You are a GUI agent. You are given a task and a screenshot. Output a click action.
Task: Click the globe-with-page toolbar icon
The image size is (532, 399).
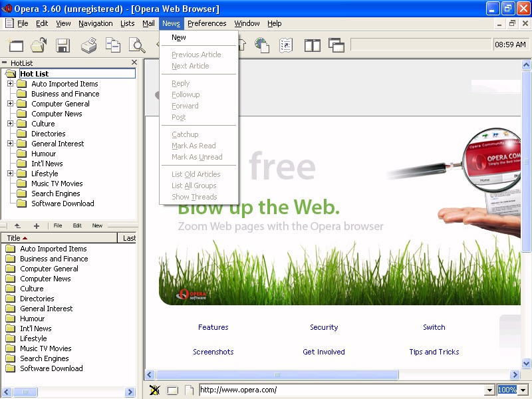pos(262,45)
